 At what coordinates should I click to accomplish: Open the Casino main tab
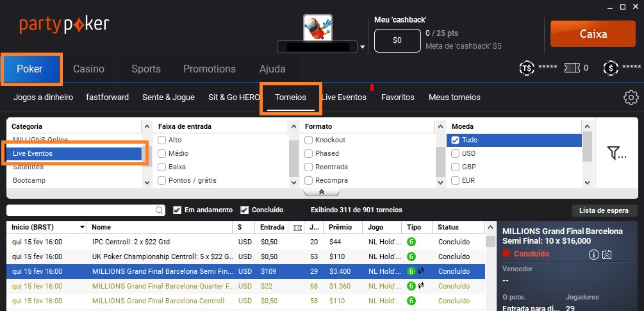click(x=88, y=69)
